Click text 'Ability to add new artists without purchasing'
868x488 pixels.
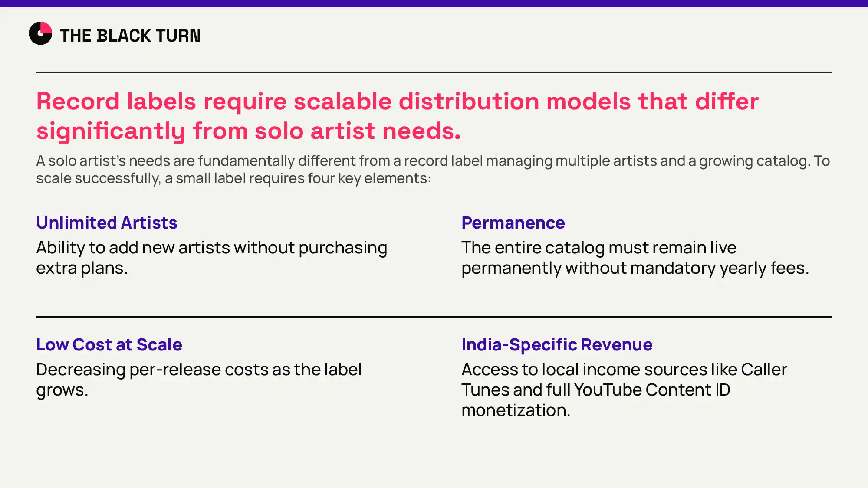[x=211, y=248]
